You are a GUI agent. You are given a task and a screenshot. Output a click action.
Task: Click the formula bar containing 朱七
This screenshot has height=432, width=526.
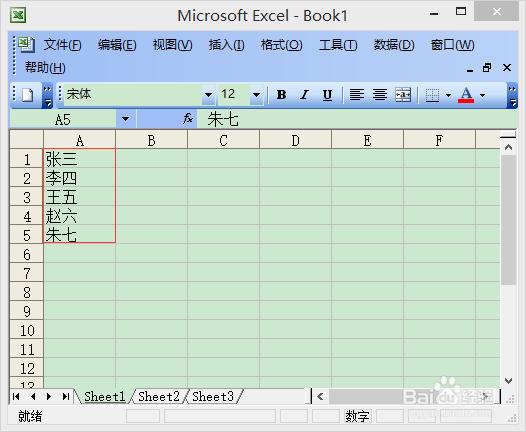coord(357,119)
